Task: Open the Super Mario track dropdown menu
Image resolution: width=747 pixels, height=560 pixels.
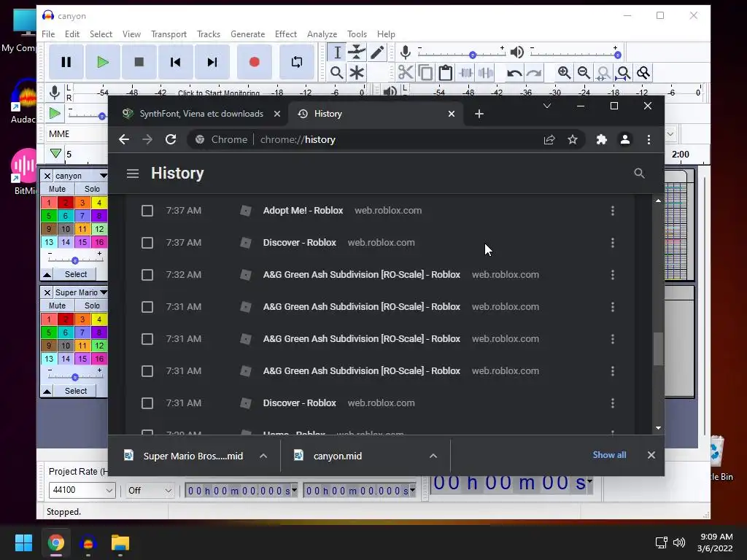Action: [x=104, y=292]
